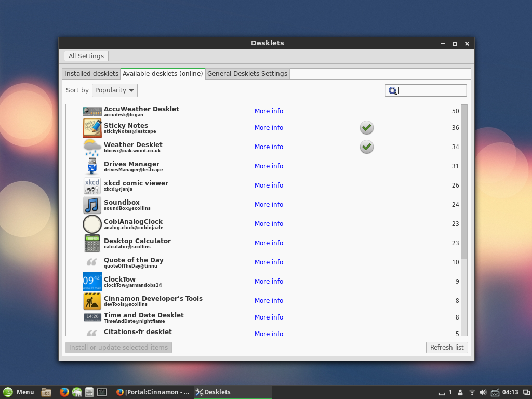Viewport: 532px width, 399px height.
Task: Click the AccuWeather Desklet icon
Action: click(92, 111)
